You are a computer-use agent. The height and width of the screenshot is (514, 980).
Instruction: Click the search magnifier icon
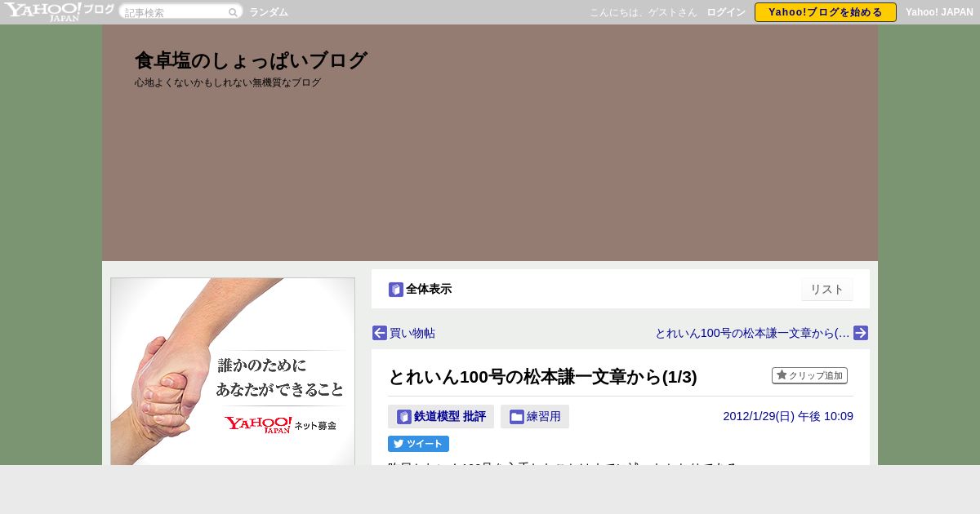point(233,12)
